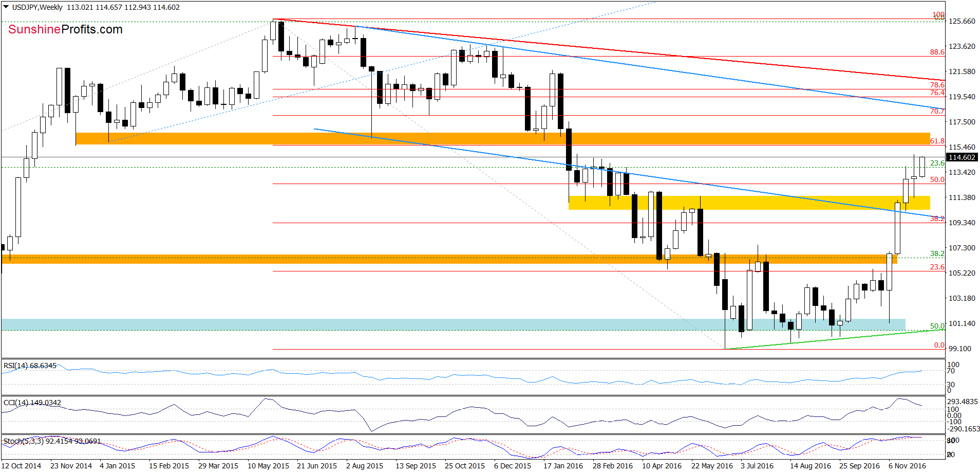Click the 25 Oct 2015 date label
Image resolution: width=980 pixels, height=473 pixels.
click(x=465, y=466)
